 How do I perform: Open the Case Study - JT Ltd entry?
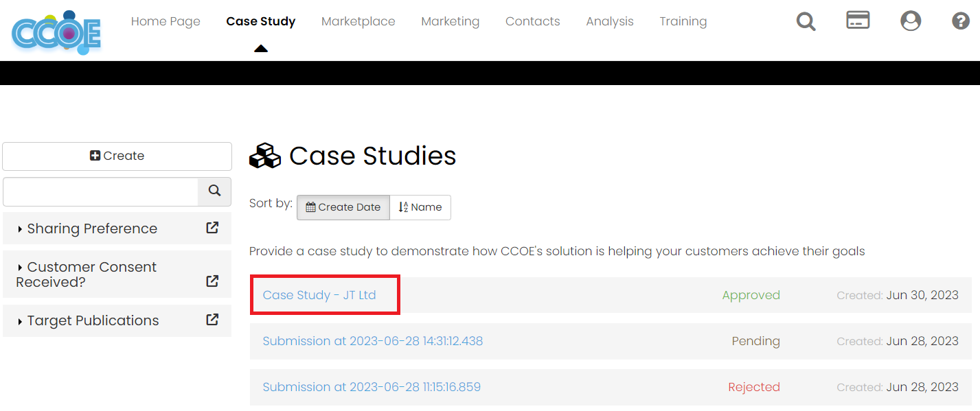[319, 294]
